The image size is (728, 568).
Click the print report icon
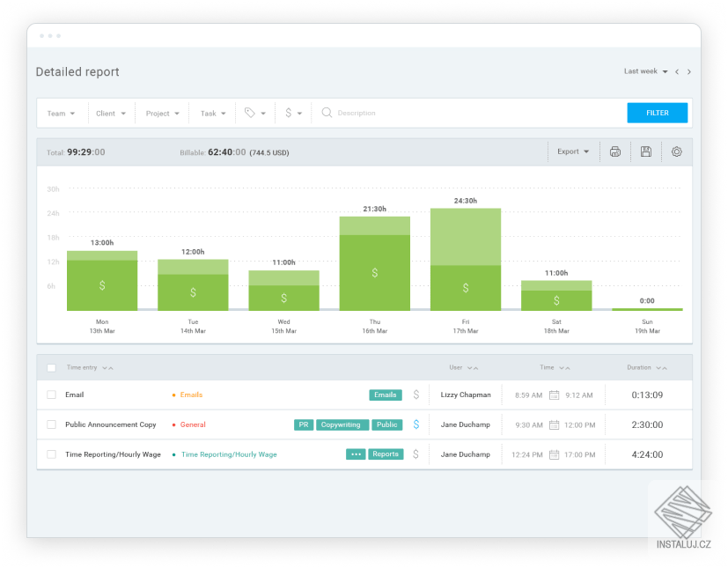[x=615, y=151]
